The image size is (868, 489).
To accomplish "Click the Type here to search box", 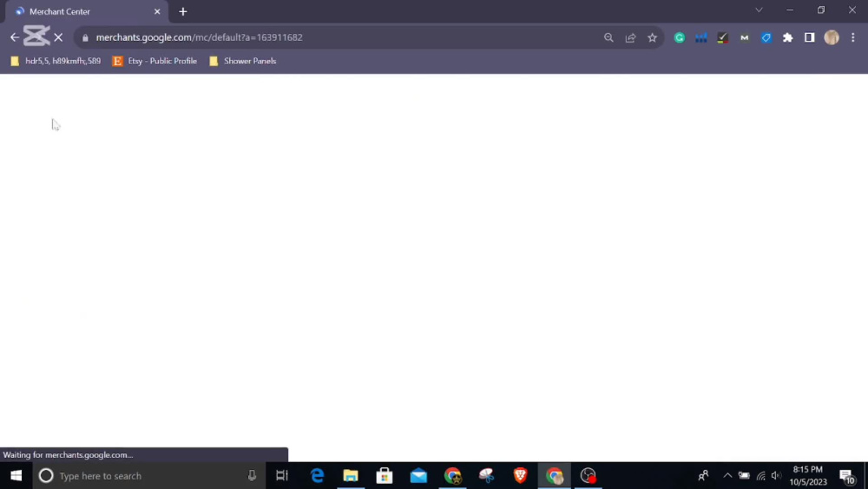I will (x=149, y=476).
